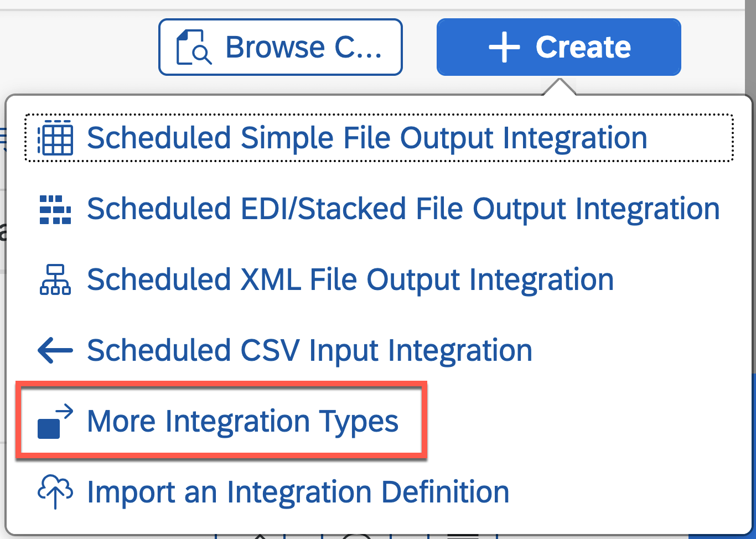
Task: Click the stacked squares EDI integration icon
Action: click(55, 209)
